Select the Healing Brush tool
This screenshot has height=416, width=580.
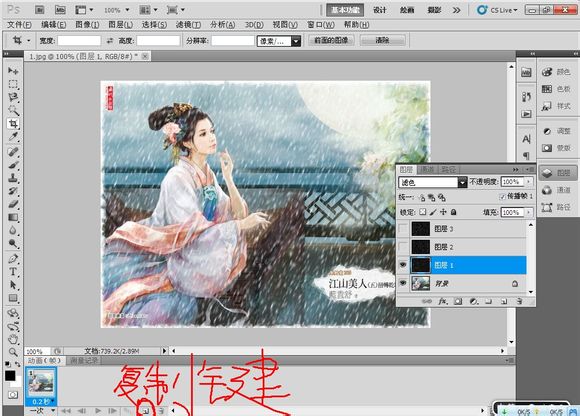(13, 152)
